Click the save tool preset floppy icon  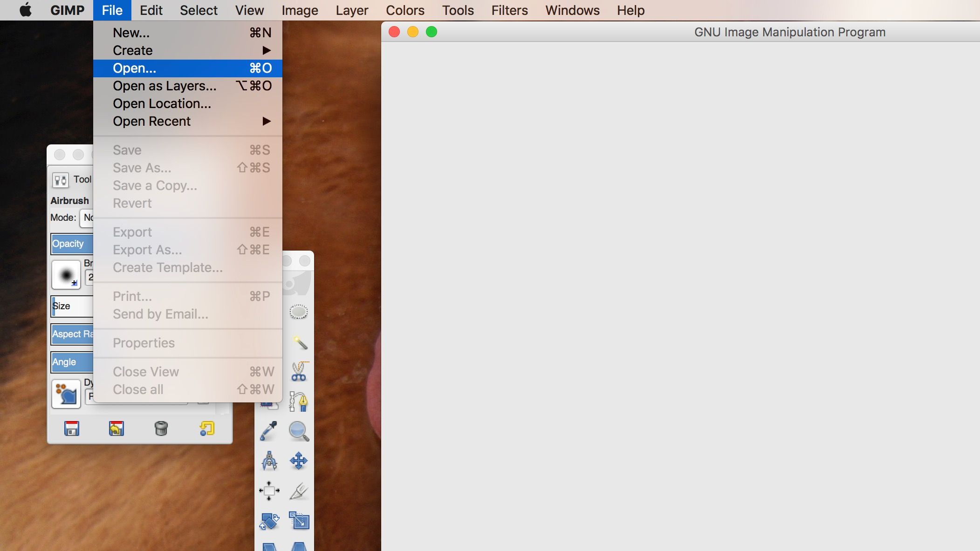coord(72,429)
